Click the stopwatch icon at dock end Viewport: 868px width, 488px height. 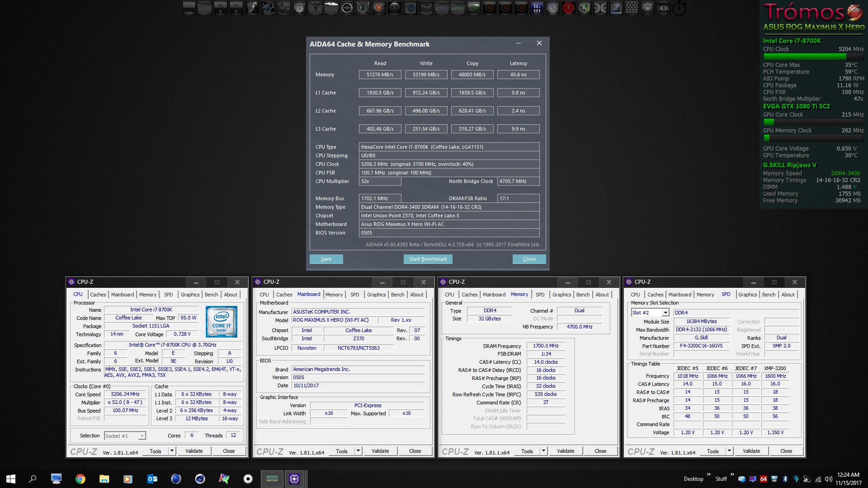tap(679, 8)
